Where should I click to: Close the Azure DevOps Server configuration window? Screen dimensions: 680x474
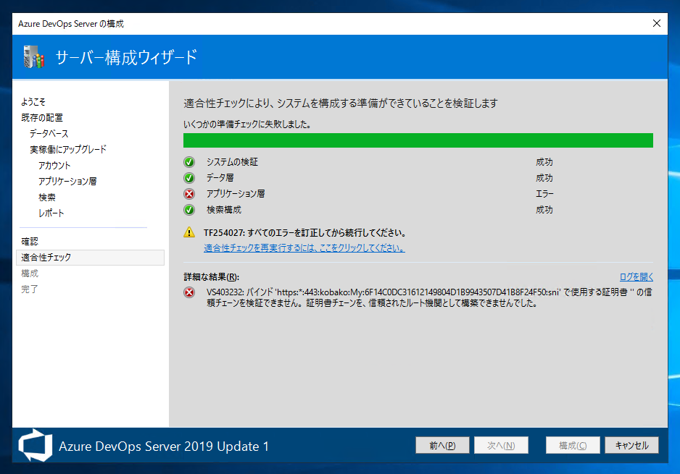[x=657, y=23]
